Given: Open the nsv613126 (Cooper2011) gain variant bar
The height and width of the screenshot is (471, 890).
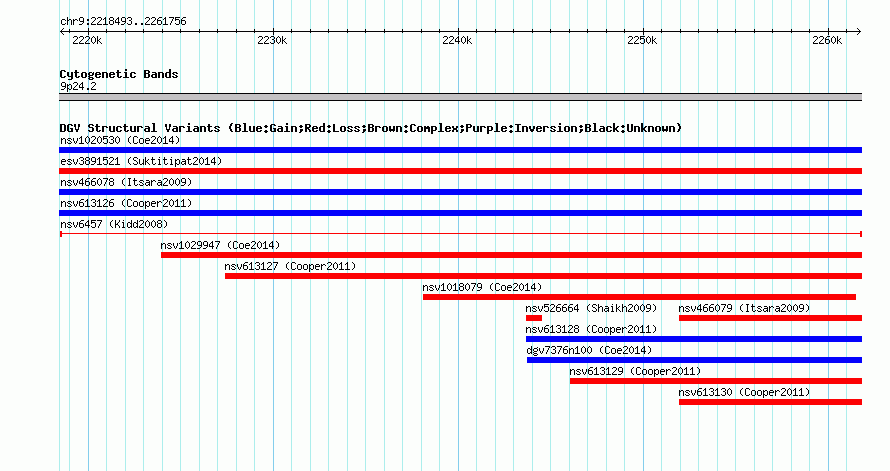Looking at the screenshot, I should pos(460,213).
